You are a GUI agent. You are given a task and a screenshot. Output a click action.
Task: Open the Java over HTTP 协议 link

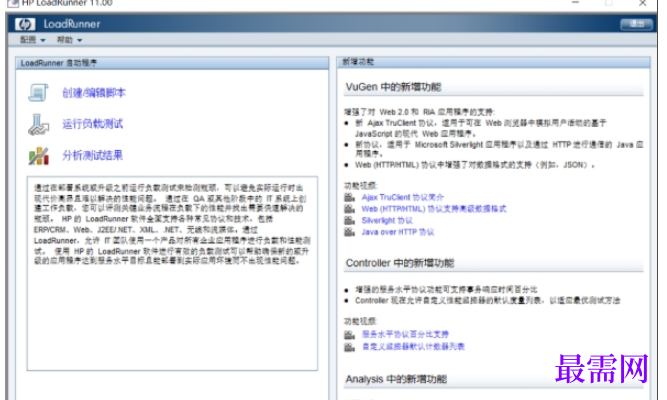coord(398,232)
